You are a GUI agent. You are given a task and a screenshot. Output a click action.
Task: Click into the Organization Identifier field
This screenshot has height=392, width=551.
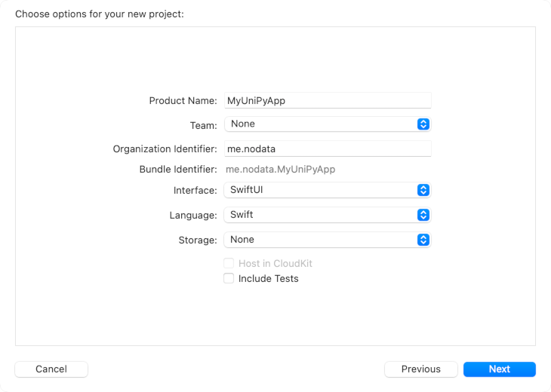[x=327, y=149]
